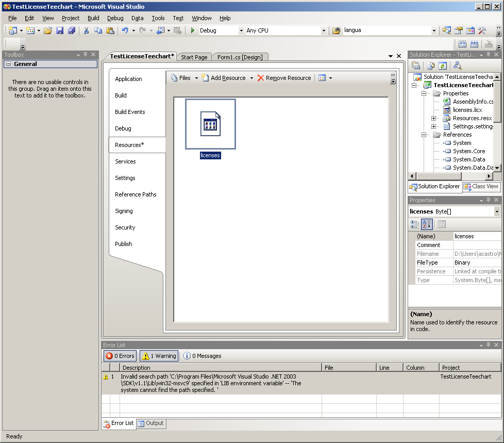This screenshot has height=443, width=504.
Task: Select licenses.licx in Solution Explorer
Action: pyautogui.click(x=467, y=110)
